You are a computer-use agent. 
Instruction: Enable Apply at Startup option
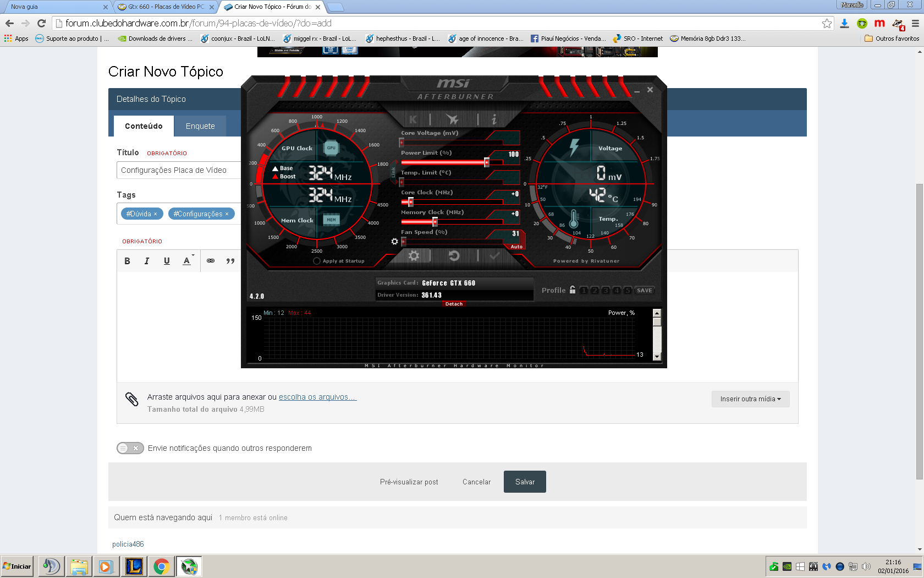coord(317,261)
